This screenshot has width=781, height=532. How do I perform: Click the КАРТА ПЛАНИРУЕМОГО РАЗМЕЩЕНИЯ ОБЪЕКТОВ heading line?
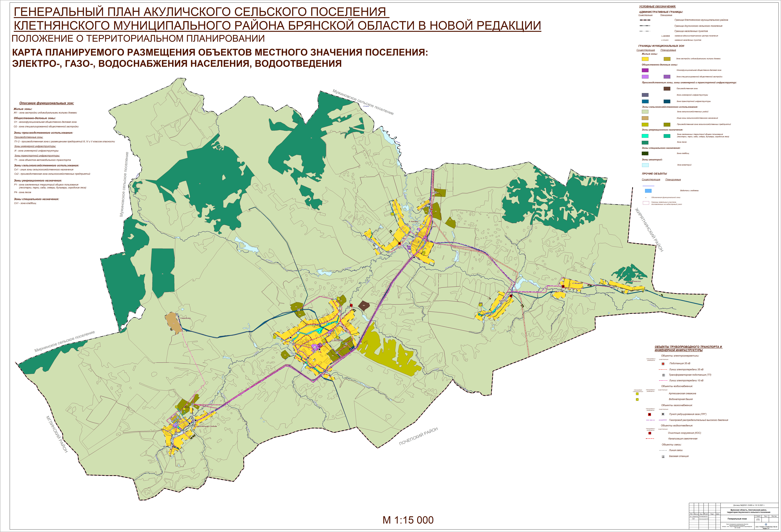tap(220, 52)
